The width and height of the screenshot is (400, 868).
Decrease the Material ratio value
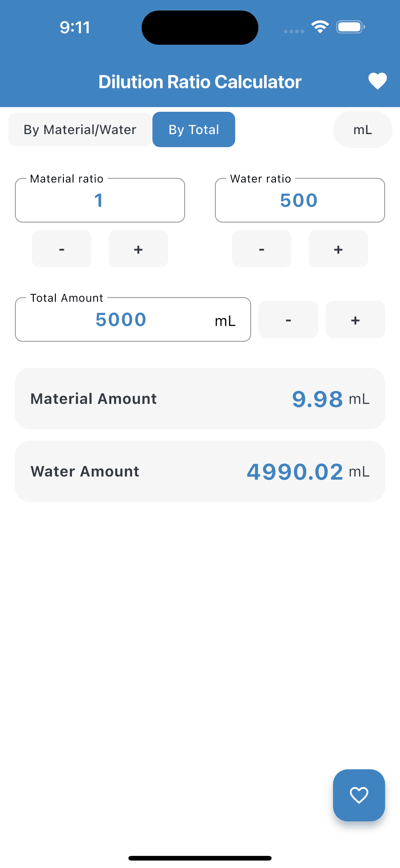[62, 249]
